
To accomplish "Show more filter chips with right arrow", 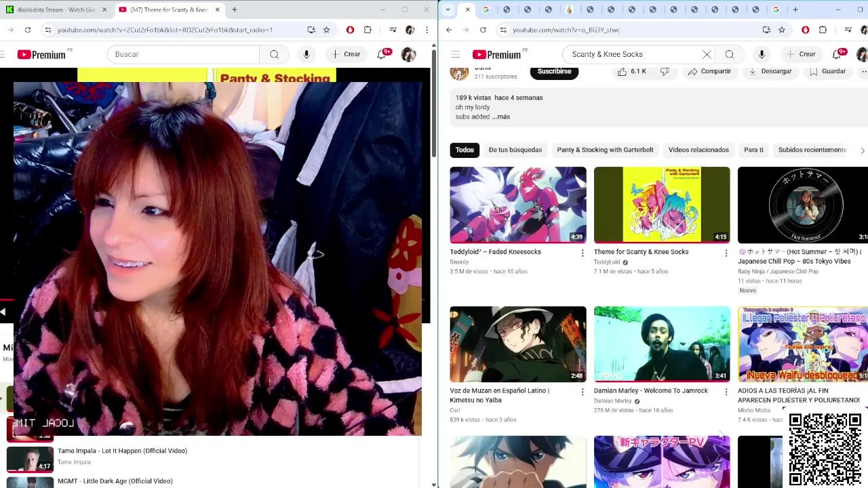I will click(x=862, y=150).
